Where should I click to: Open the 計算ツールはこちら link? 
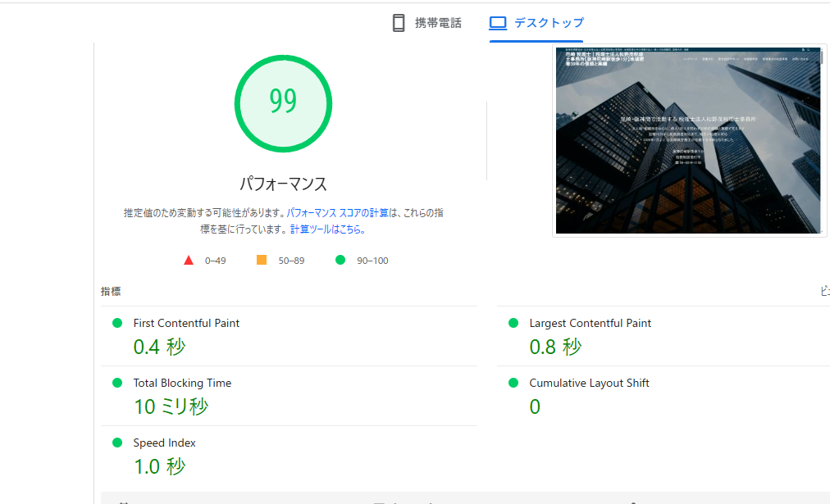point(327,230)
